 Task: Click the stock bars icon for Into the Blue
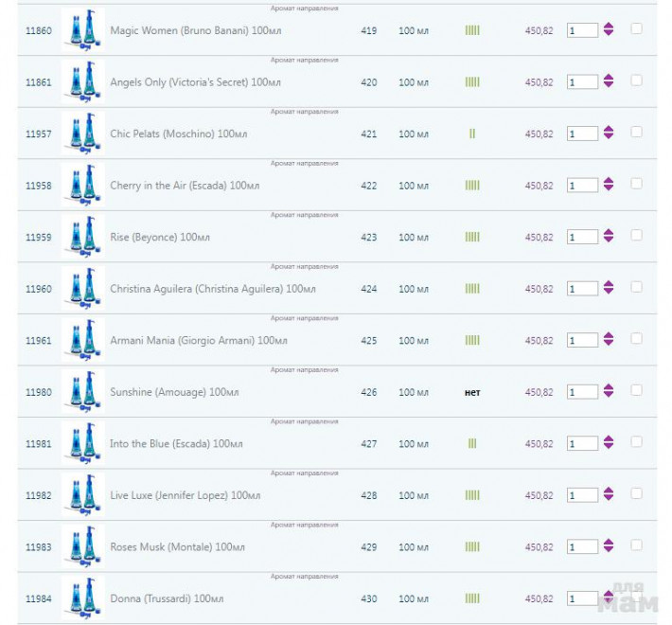[x=472, y=443]
